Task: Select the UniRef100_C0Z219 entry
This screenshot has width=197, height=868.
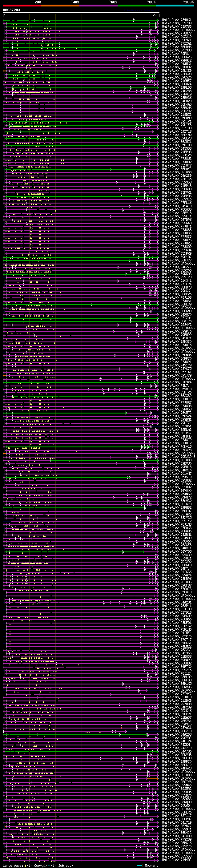Action: pos(177,37)
